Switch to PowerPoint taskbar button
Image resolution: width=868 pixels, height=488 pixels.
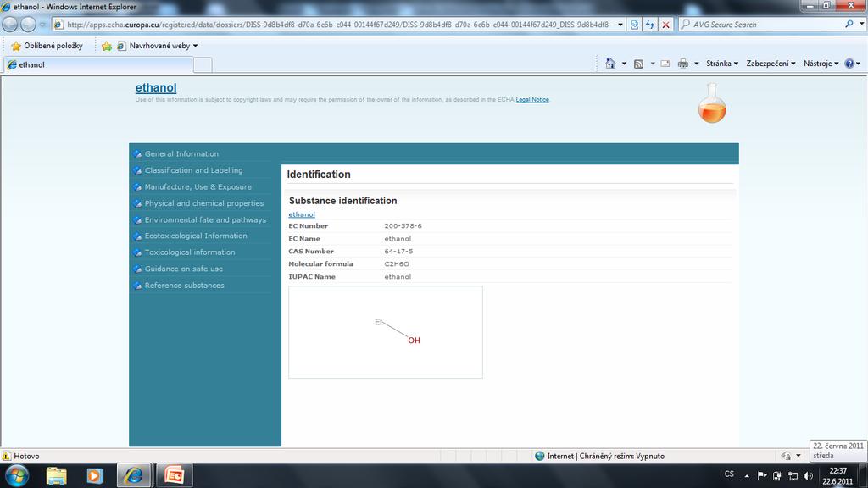175,476
